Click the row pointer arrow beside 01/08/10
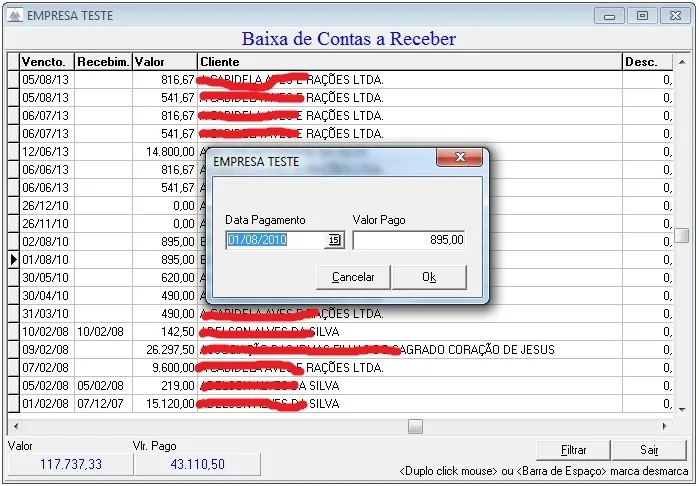Image resolution: width=699 pixels, height=486 pixels. coord(14,259)
